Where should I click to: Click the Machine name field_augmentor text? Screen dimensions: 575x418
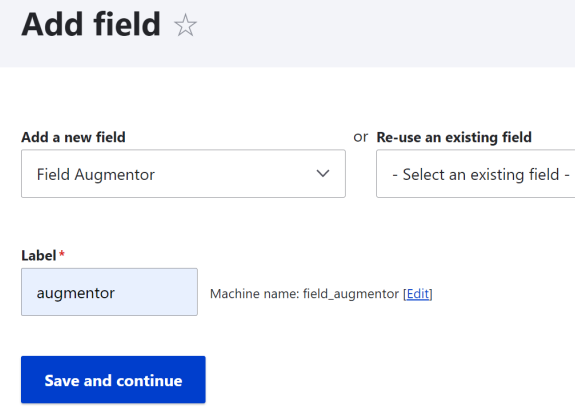(304, 294)
